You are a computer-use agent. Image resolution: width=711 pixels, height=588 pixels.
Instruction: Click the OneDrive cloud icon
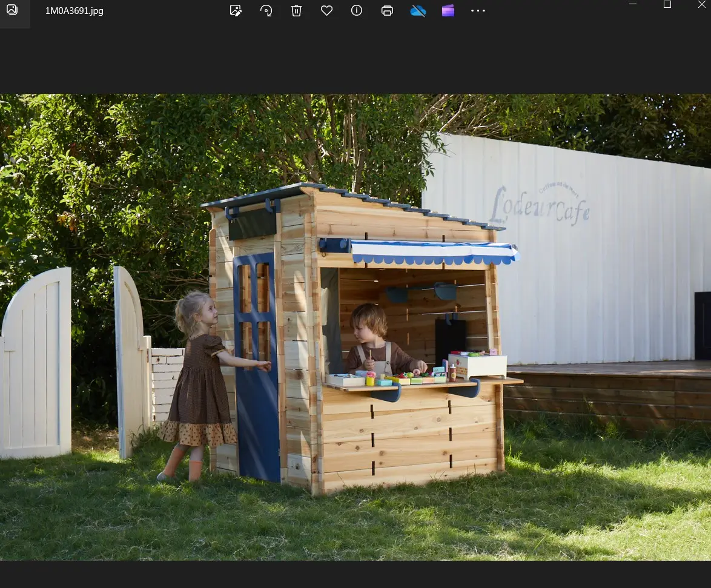point(418,10)
